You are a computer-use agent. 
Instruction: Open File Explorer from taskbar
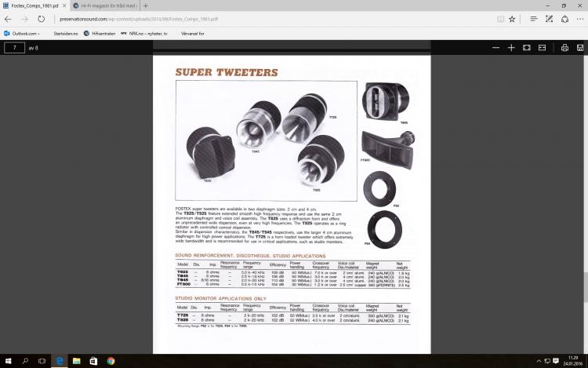tap(77, 361)
